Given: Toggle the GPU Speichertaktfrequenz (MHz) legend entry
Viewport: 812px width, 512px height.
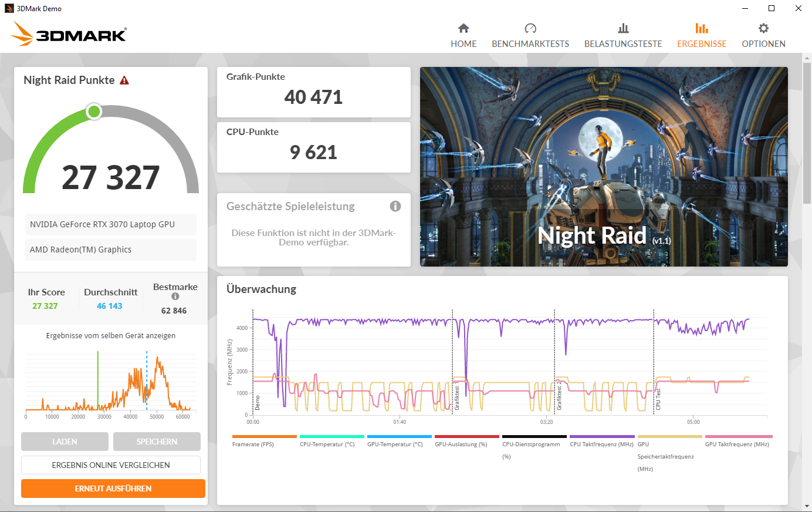Looking at the screenshot, I should [669, 453].
